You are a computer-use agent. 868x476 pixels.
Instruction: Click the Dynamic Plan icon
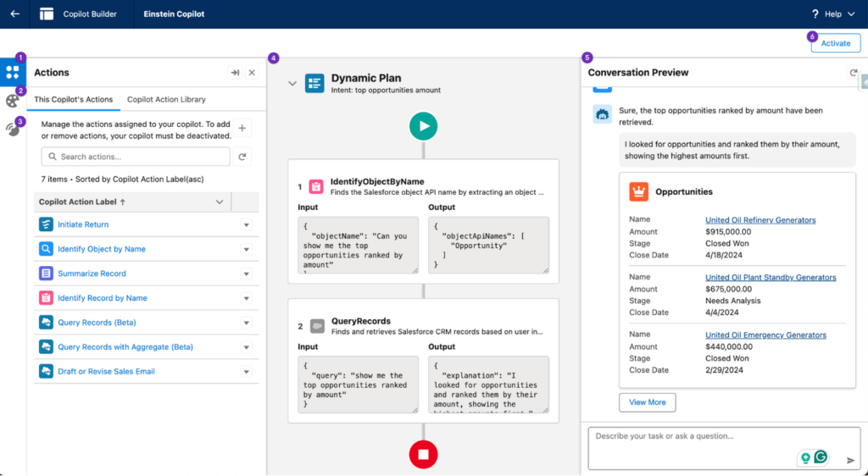[314, 84]
